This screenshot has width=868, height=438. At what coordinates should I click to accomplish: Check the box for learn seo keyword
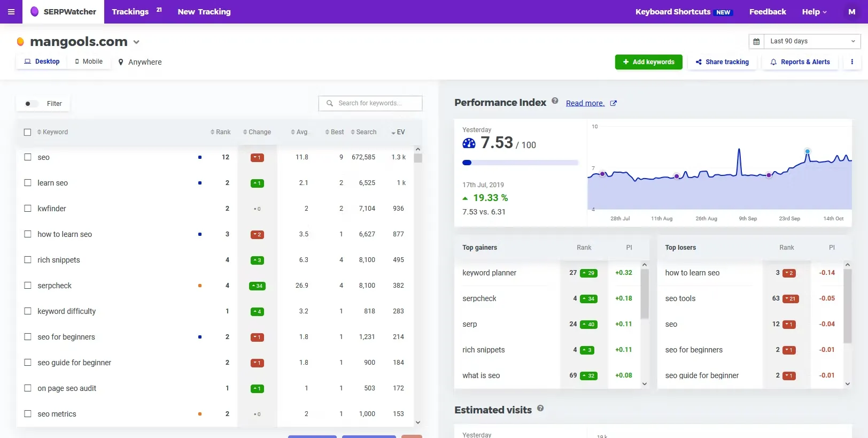[28, 183]
